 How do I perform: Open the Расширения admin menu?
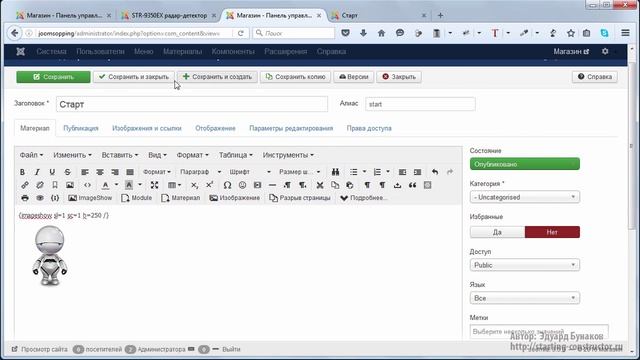click(285, 51)
